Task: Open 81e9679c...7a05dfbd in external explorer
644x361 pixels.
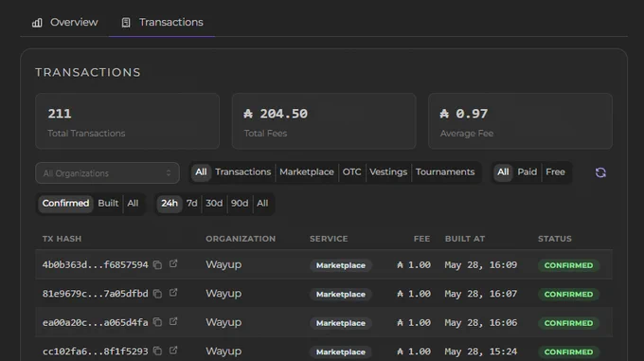Action: click(173, 293)
